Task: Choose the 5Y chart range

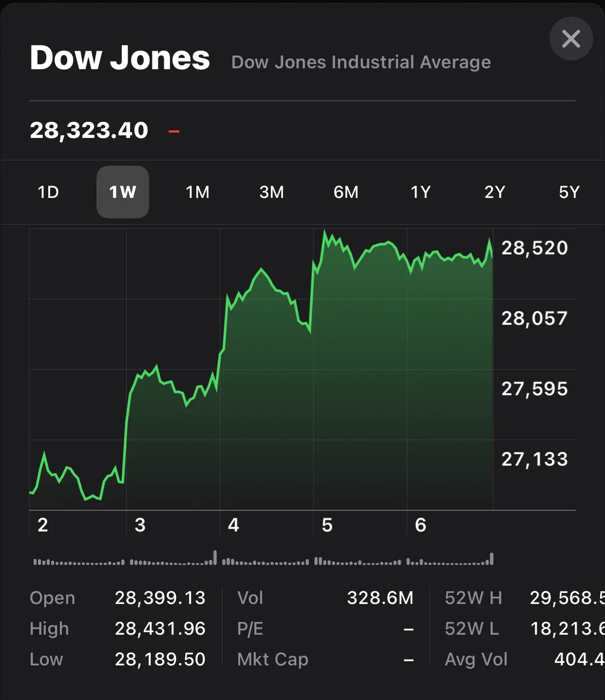Action: (569, 192)
